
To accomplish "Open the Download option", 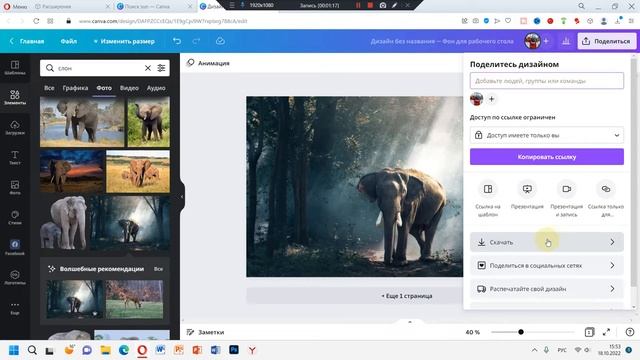I will coord(547,242).
